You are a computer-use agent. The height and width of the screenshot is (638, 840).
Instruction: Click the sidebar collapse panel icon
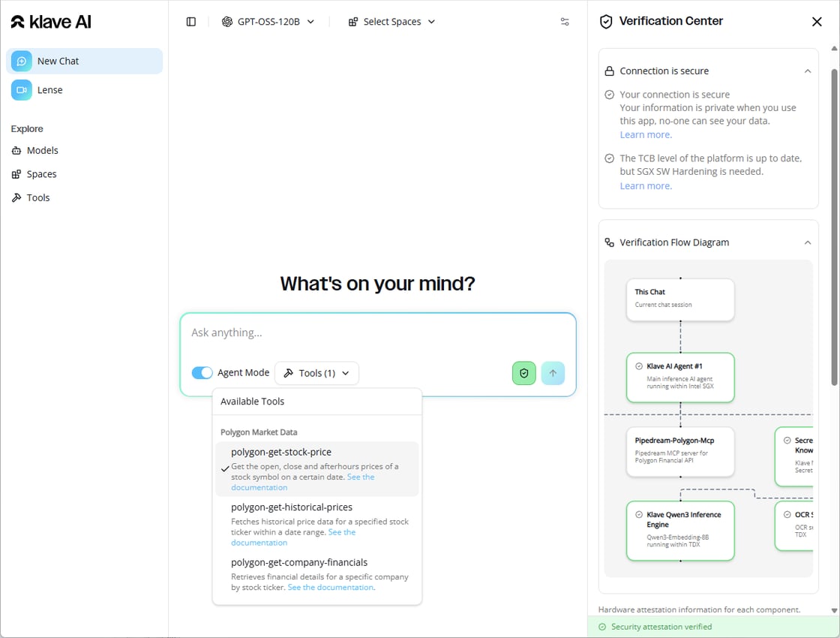point(191,22)
